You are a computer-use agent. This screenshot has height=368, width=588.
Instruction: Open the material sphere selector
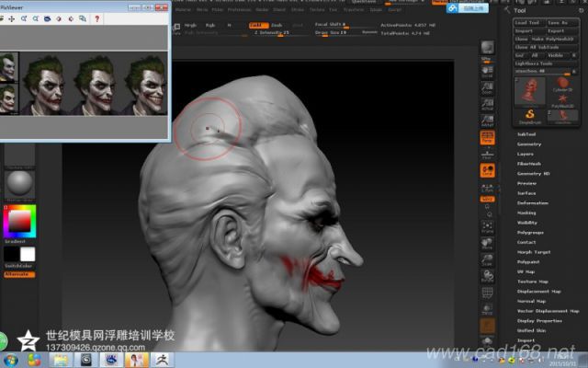[x=19, y=183]
